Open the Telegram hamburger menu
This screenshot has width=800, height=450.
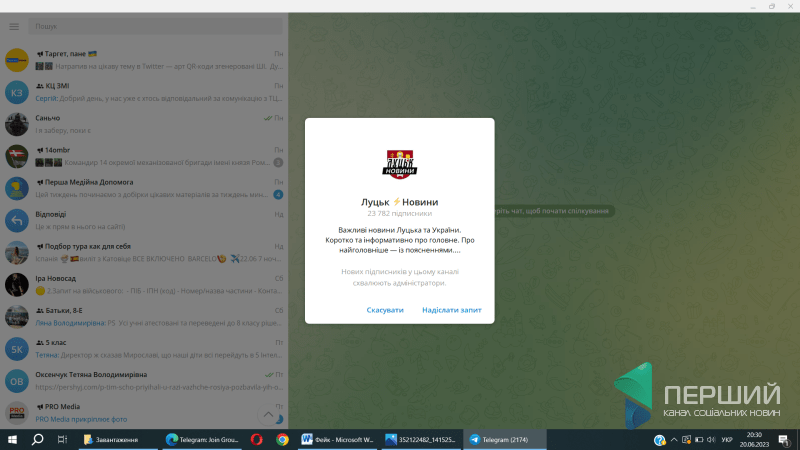[x=14, y=26]
